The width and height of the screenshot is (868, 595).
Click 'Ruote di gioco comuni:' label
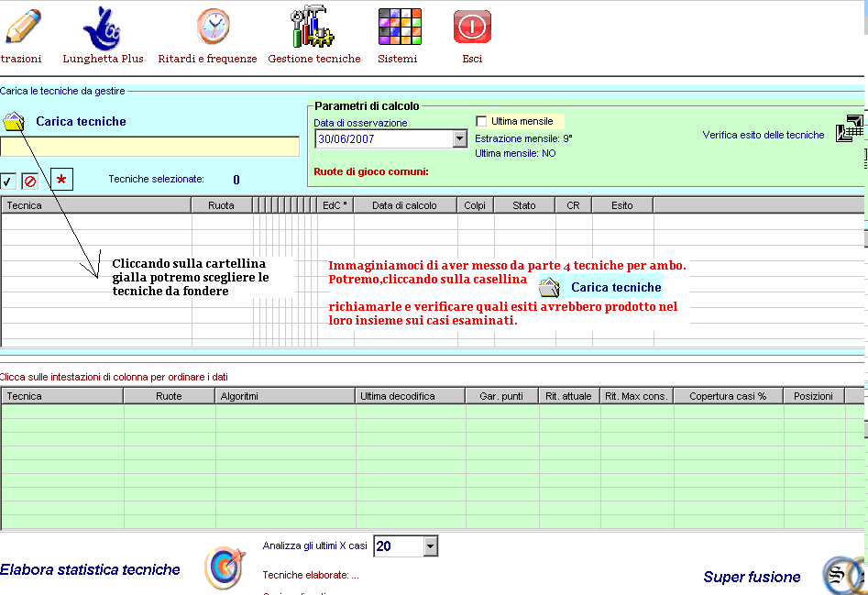tap(371, 171)
